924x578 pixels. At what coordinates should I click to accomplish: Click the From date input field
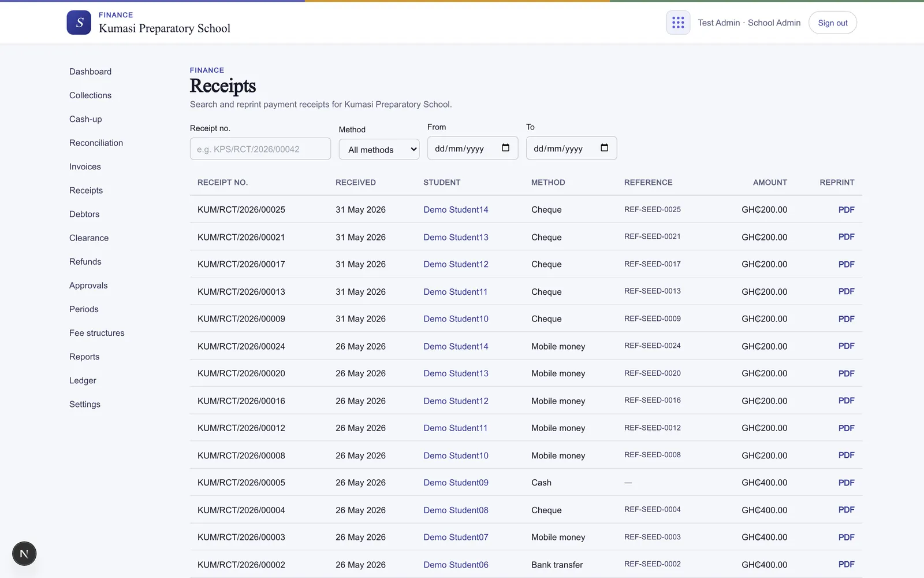(472, 149)
